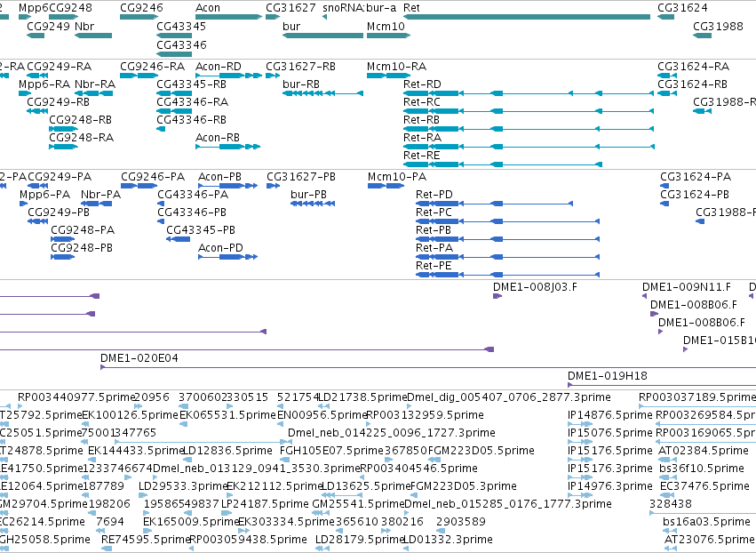756x553 pixels.
Task: Open the bur-RB transcript
Action: pos(301,84)
